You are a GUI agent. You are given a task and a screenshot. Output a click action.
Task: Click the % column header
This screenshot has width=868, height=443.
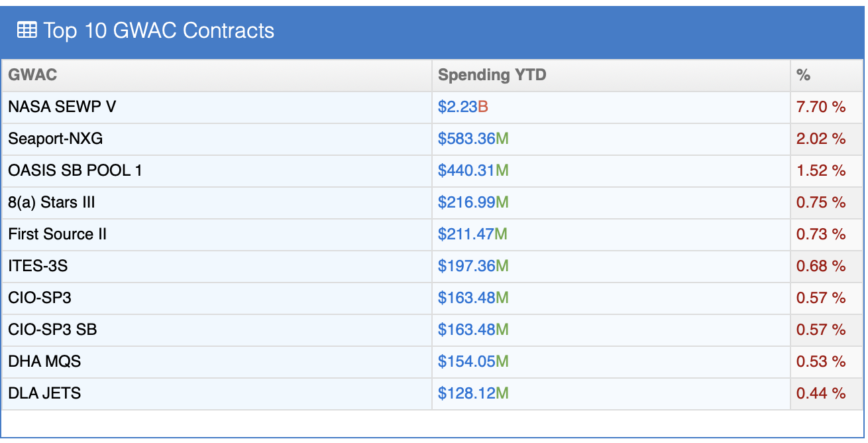(x=804, y=75)
